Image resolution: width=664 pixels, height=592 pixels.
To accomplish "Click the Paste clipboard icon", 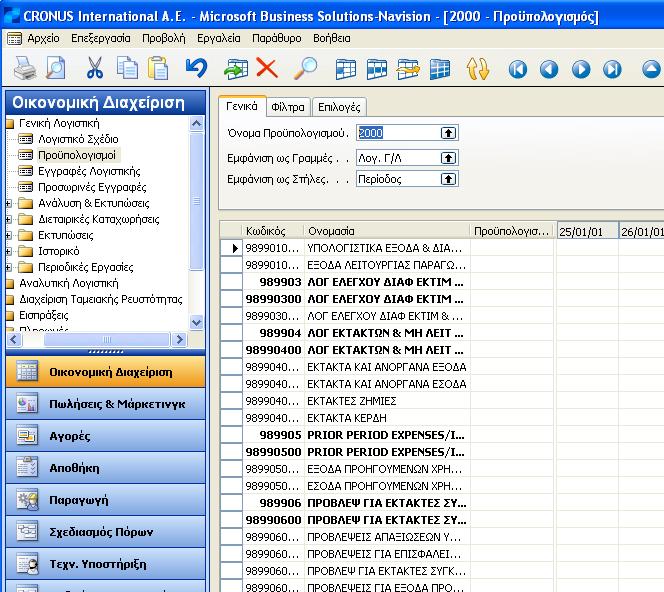I will coord(158,68).
